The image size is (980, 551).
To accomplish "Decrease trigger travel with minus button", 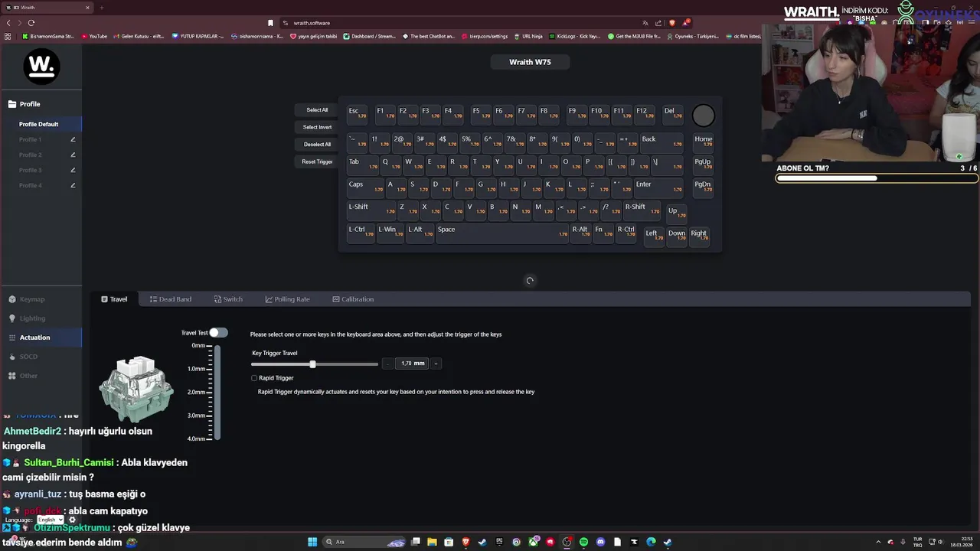I will (387, 364).
